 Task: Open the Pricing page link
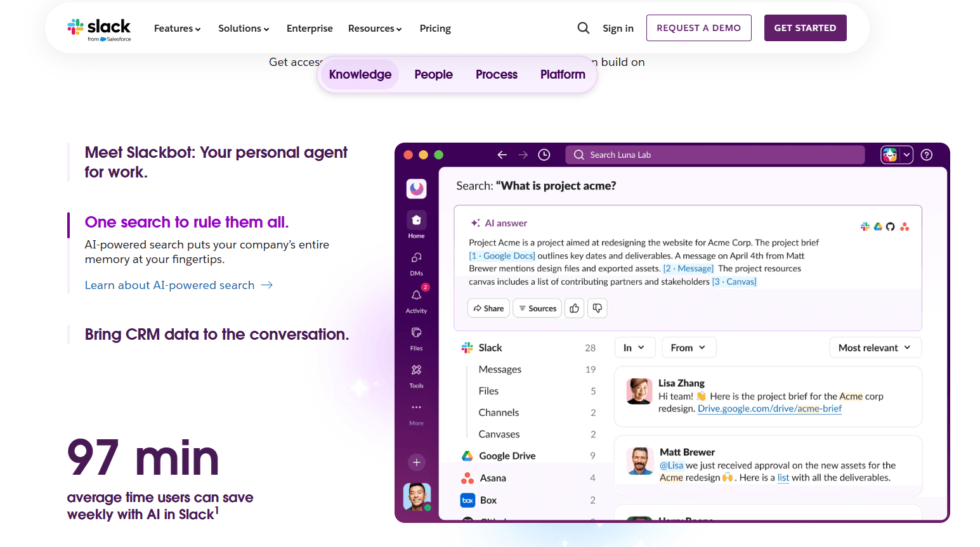pyautogui.click(x=435, y=29)
